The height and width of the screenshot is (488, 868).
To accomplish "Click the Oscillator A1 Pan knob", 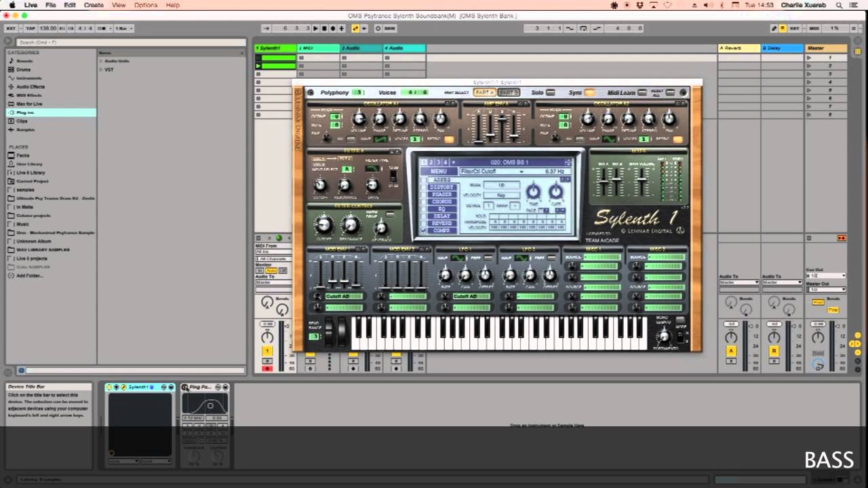I will [x=440, y=119].
